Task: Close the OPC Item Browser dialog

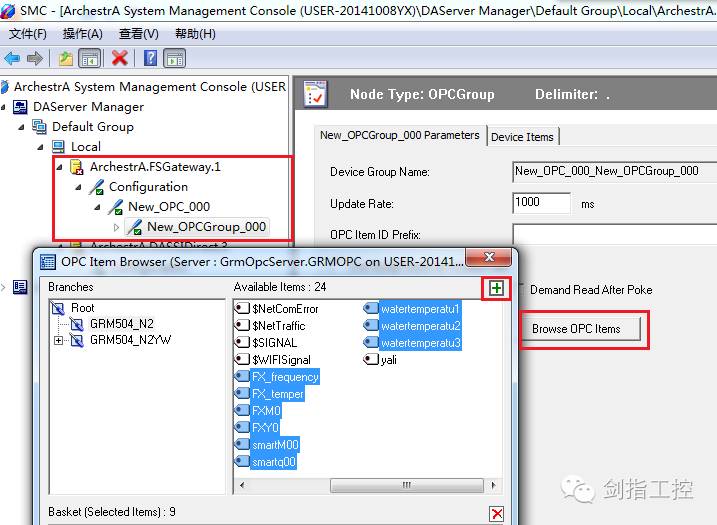Action: 488,257
